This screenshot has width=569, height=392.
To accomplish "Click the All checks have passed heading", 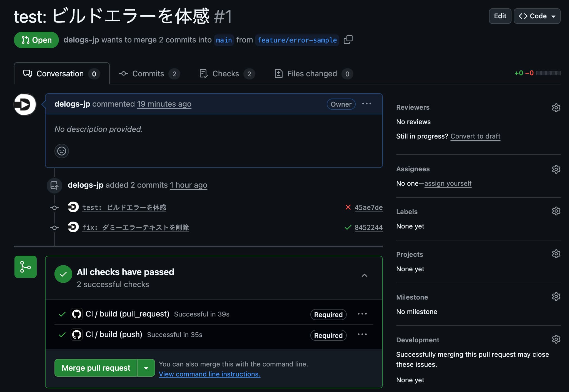I will point(126,272).
